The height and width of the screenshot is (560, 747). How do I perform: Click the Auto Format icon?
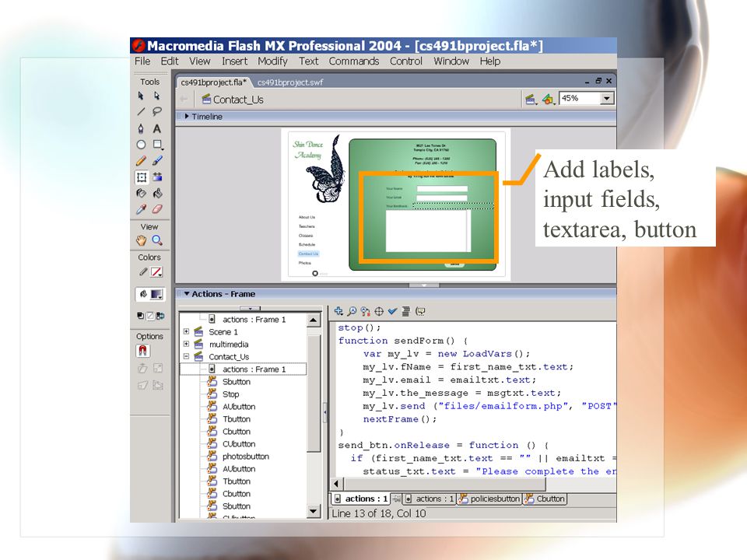pyautogui.click(x=406, y=311)
